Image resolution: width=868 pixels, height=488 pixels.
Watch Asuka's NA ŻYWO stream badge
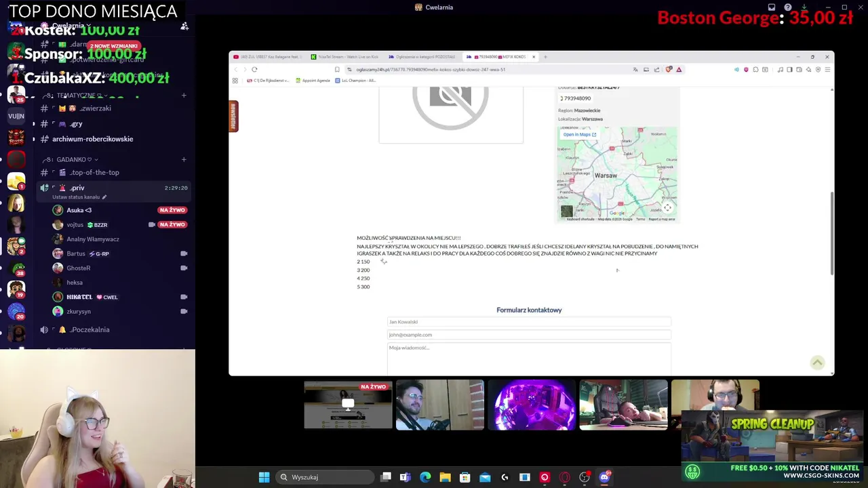(x=172, y=210)
